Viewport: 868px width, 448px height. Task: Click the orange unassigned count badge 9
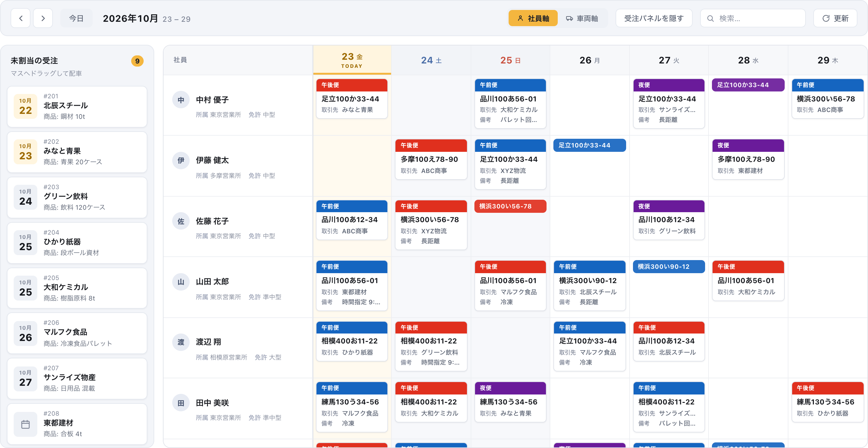point(137,61)
